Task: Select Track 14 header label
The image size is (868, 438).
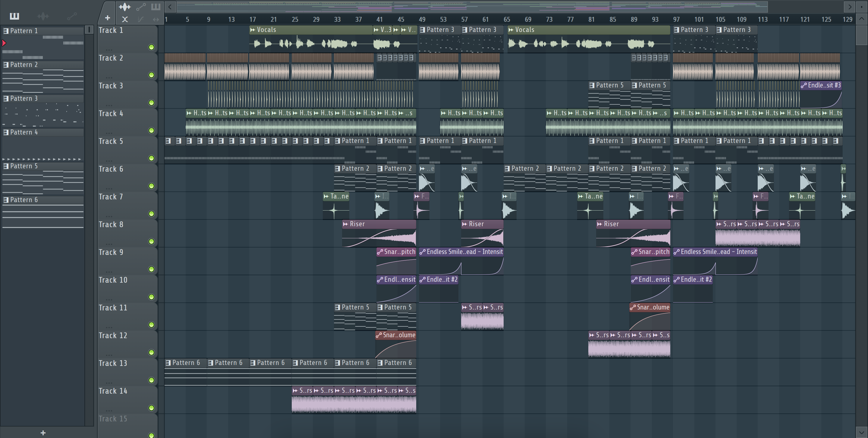Action: pos(113,391)
